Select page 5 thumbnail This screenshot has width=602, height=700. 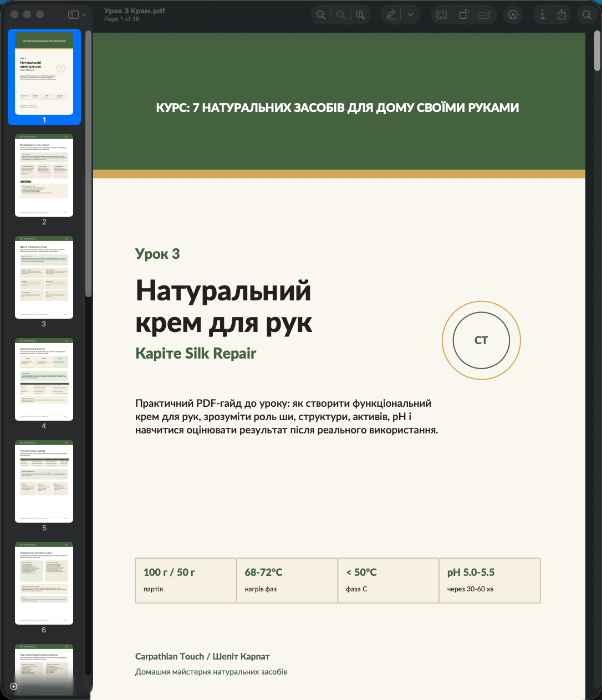pos(44,481)
